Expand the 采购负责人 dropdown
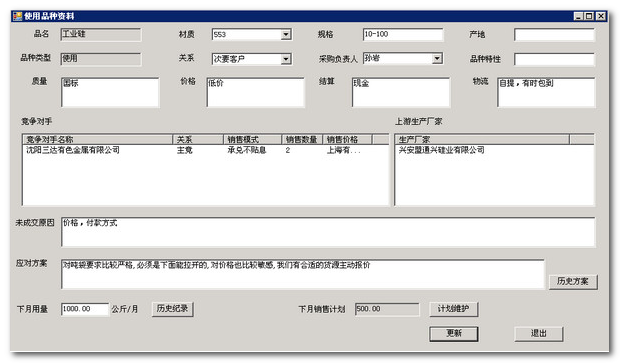 437,59
